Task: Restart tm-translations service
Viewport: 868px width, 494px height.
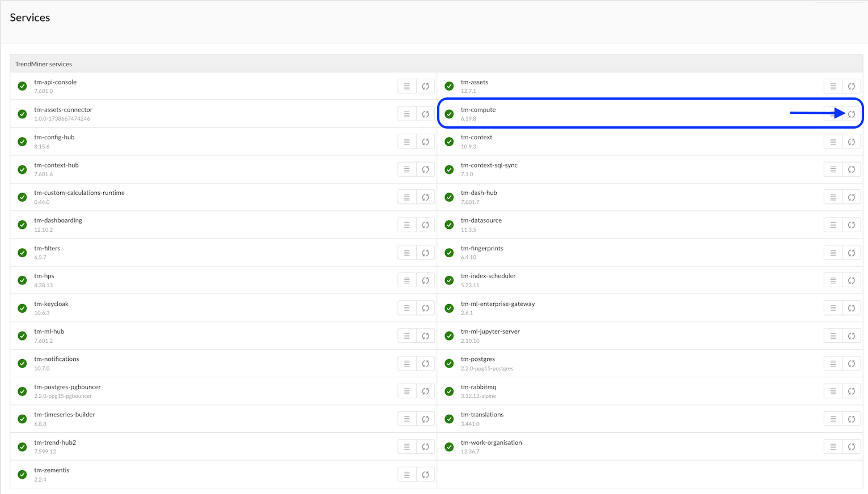Action: [852, 419]
